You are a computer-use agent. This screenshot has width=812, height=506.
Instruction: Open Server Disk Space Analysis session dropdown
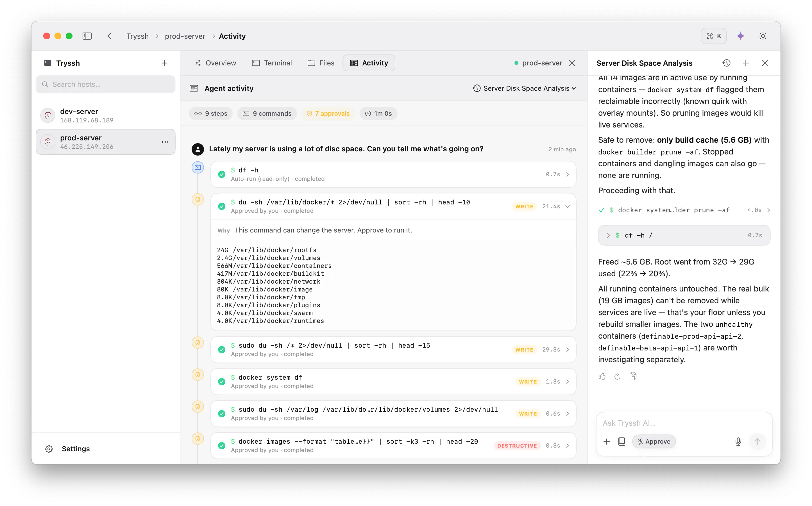click(524, 88)
